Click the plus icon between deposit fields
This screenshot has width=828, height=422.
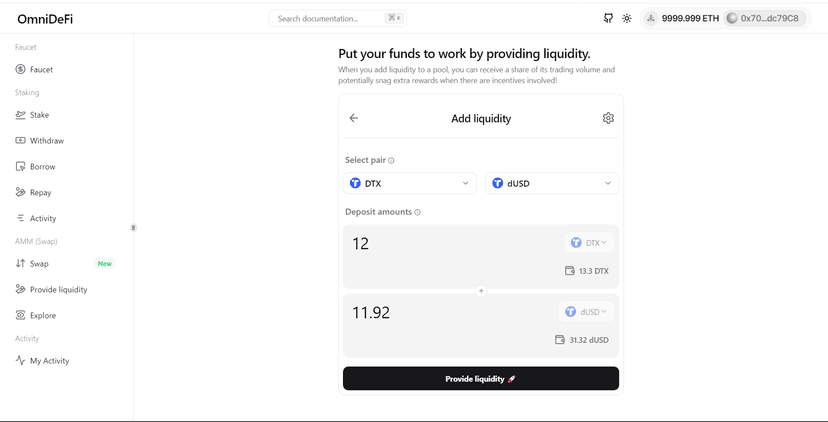click(x=481, y=290)
